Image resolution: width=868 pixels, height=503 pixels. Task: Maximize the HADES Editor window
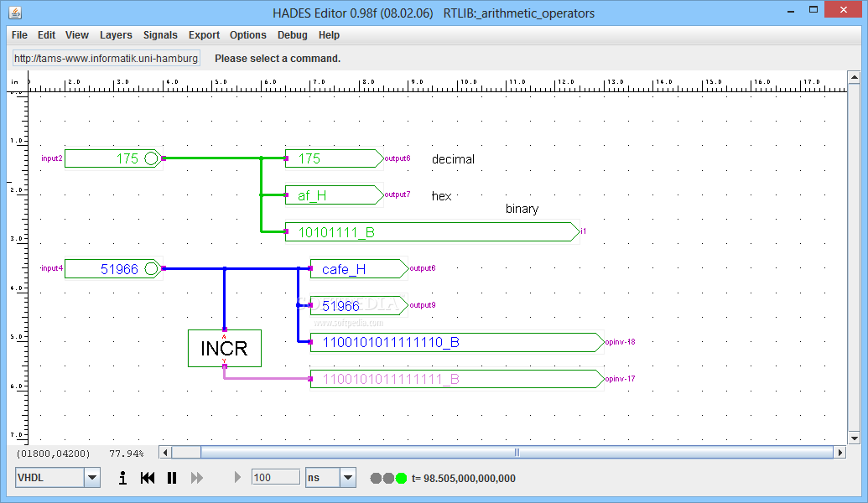point(813,10)
